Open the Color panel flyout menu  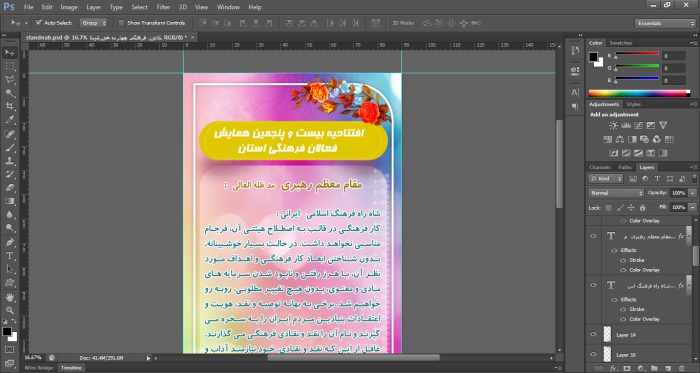694,43
